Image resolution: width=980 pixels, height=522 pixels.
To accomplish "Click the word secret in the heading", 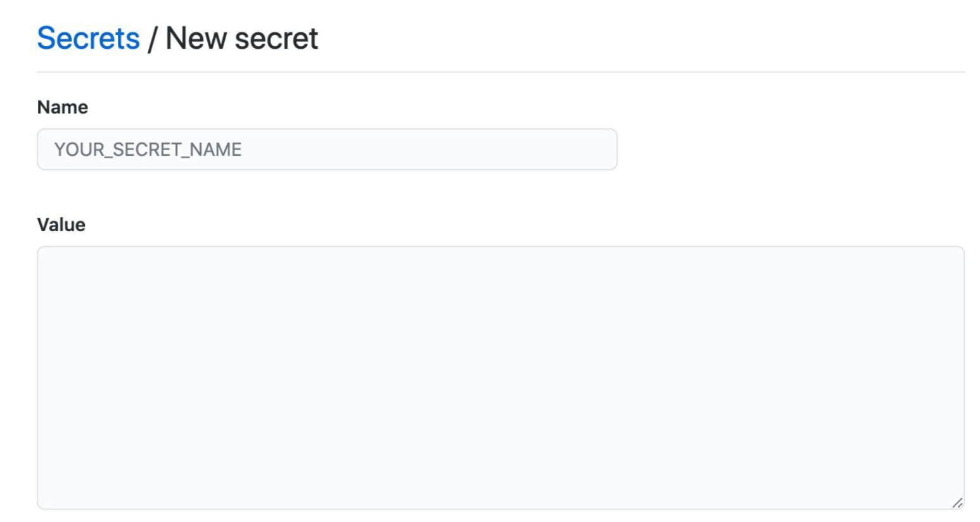I will pyautogui.click(x=277, y=38).
